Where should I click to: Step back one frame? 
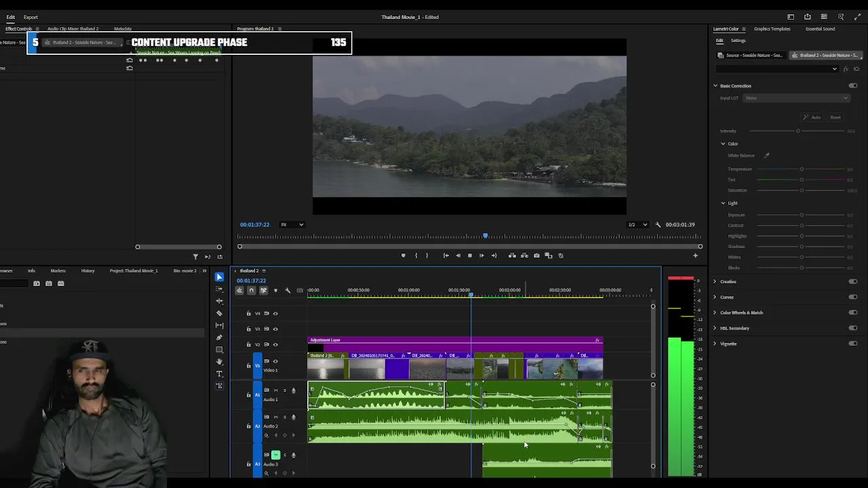point(458,256)
